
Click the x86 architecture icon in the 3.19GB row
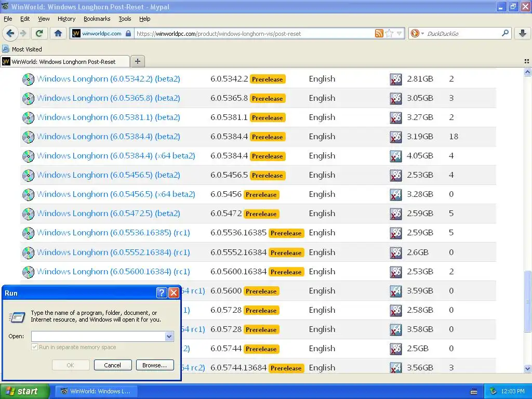tap(395, 137)
